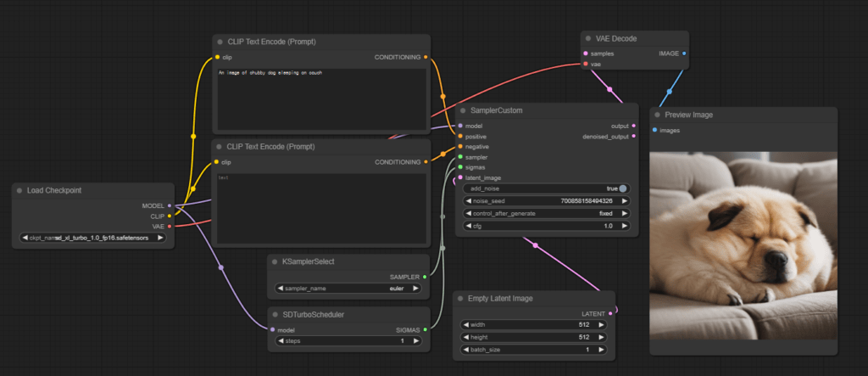Increase batch_size with its right arrow
Screen dimensions: 868x376
(603, 349)
